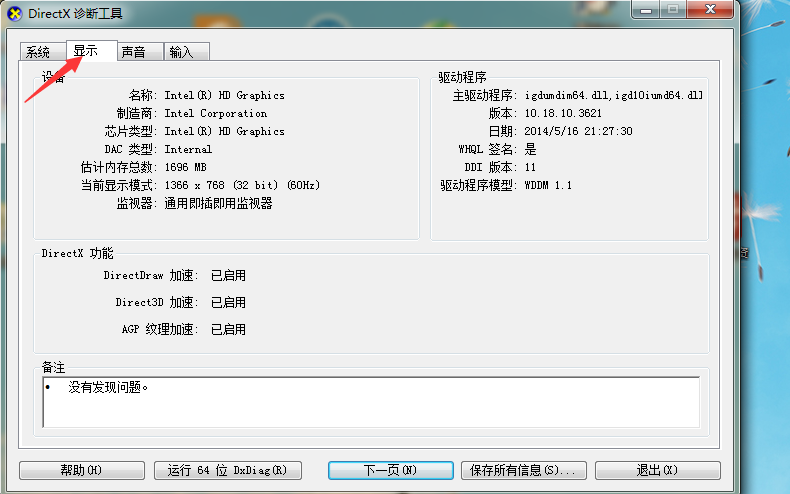Viewport: 790px width, 494px height.
Task: Select the 显示 tab
Action: [92, 50]
